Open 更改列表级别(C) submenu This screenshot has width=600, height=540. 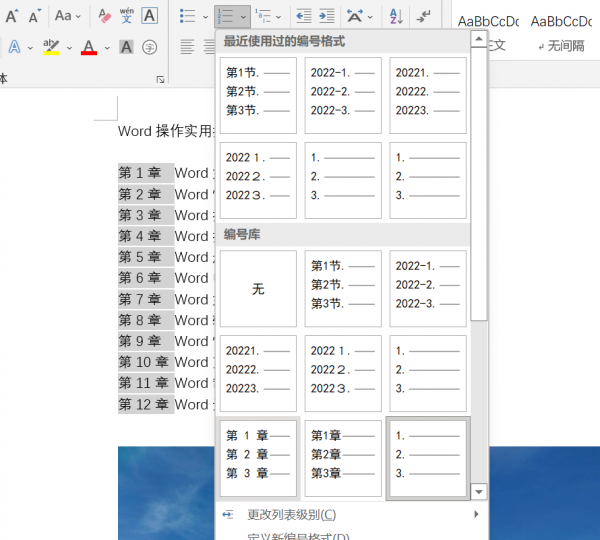point(351,515)
